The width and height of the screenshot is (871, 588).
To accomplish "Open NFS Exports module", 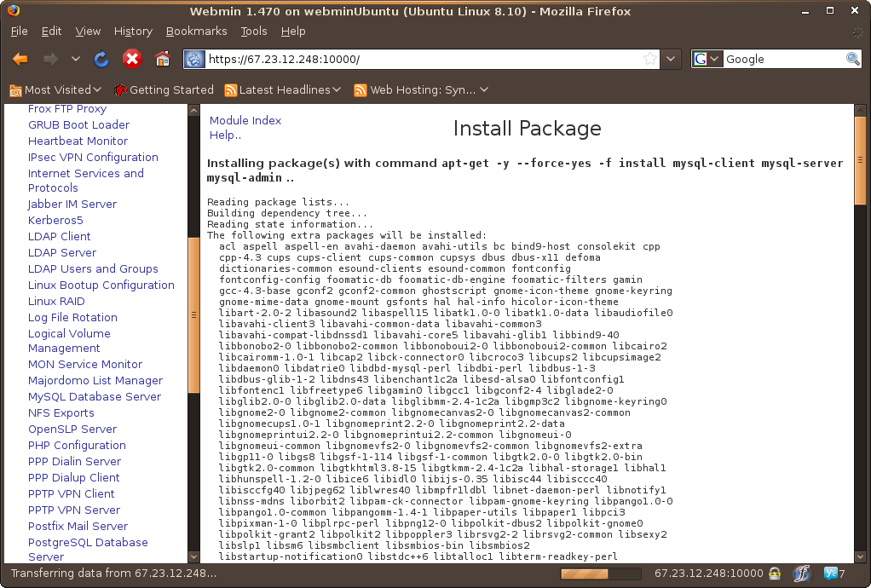I will coord(61,412).
